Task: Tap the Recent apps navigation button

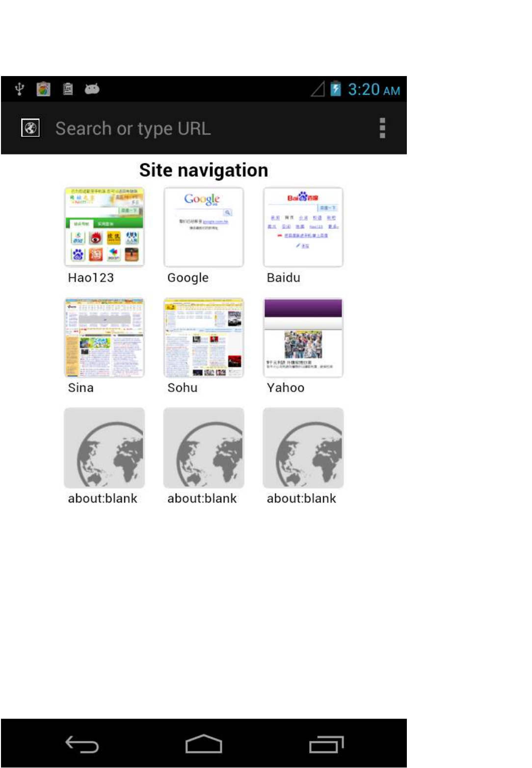Action: (x=326, y=744)
